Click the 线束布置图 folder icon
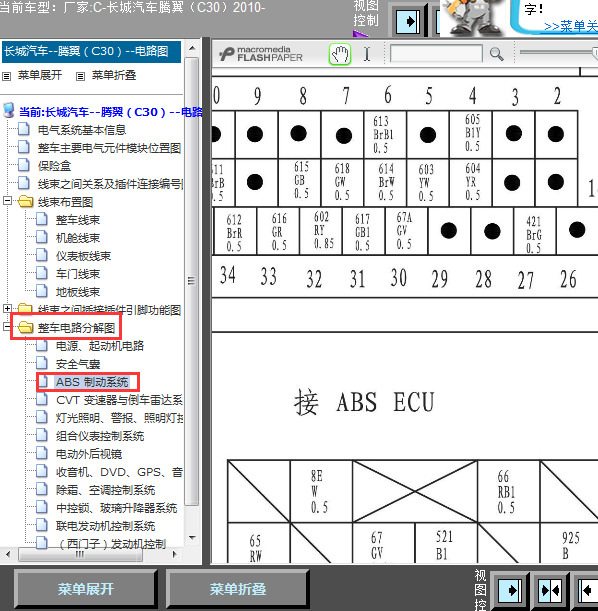Image resolution: width=598 pixels, height=611 pixels. click(x=26, y=201)
